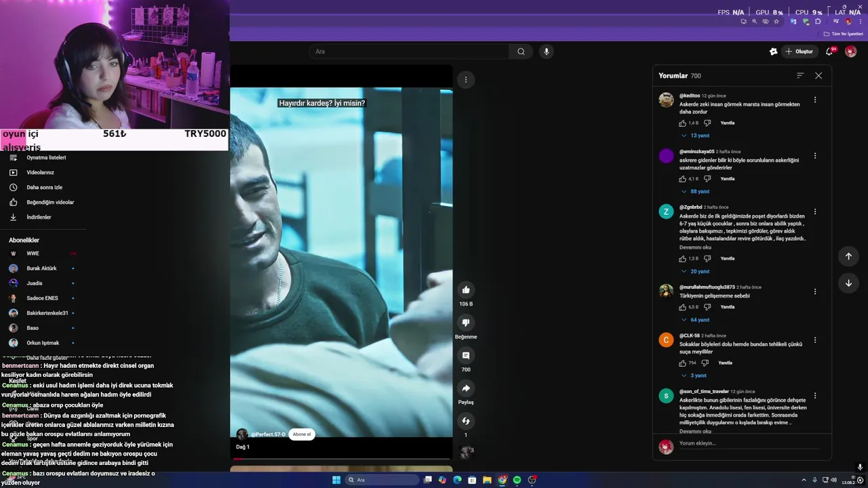Viewport: 868px width, 488px height.
Task: Reply to the @CLK-58 comment with Yanıtla
Action: tap(725, 363)
